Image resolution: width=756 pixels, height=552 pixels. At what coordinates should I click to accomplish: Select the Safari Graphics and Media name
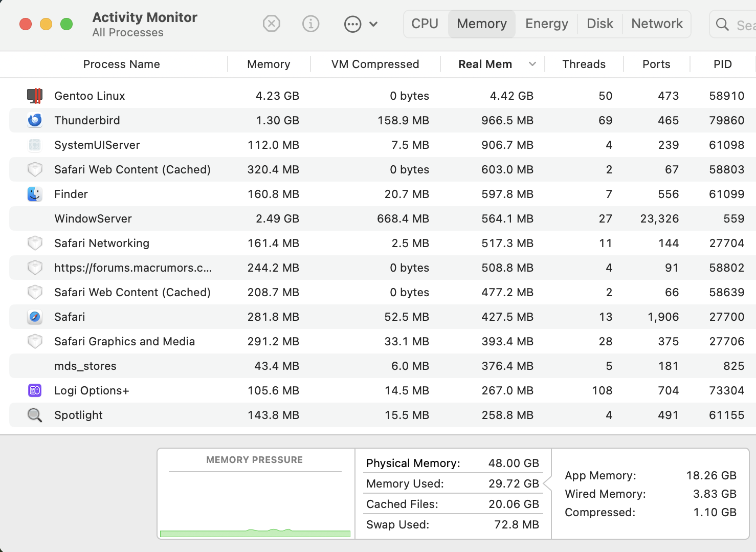tap(124, 341)
